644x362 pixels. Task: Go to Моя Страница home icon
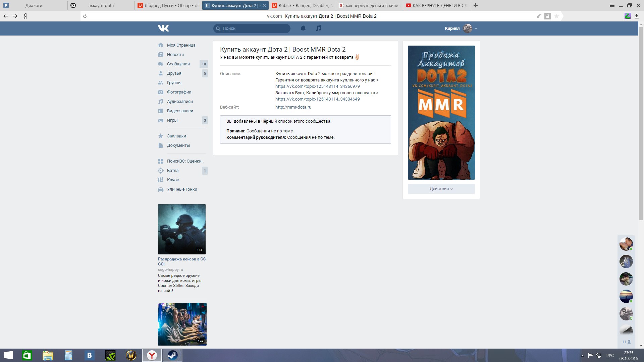click(x=161, y=45)
